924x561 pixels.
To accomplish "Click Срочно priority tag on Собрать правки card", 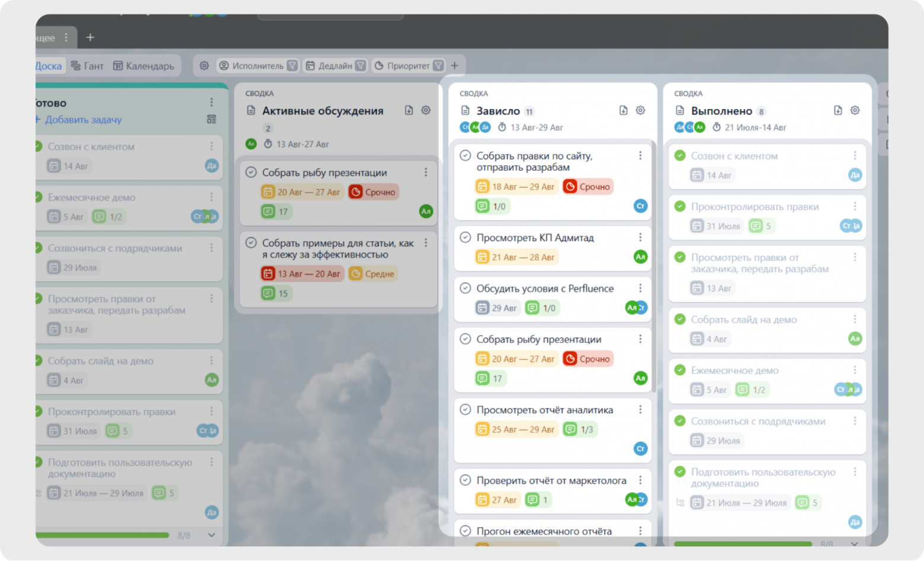I will pyautogui.click(x=588, y=187).
